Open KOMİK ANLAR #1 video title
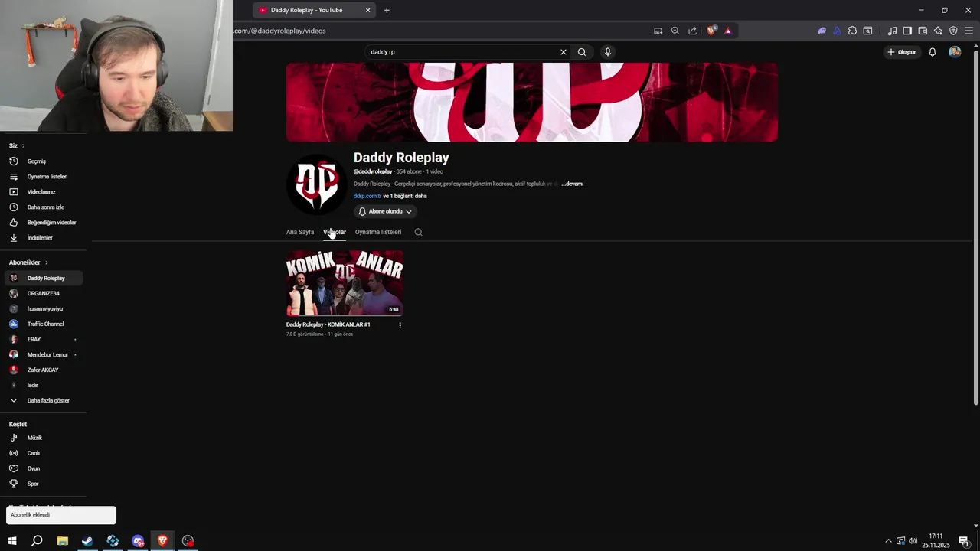The height and width of the screenshot is (551, 980). tap(328, 324)
